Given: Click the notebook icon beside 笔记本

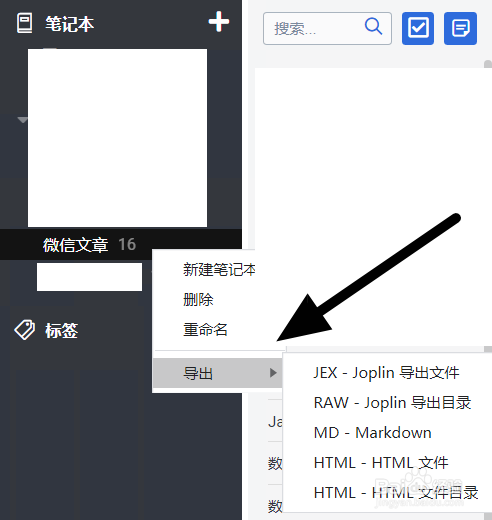Looking at the screenshot, I should point(25,23).
